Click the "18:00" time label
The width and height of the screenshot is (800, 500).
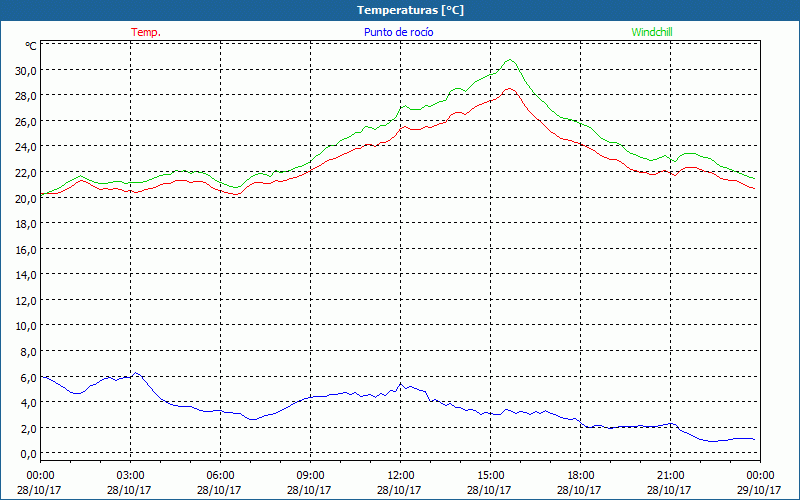(581, 476)
